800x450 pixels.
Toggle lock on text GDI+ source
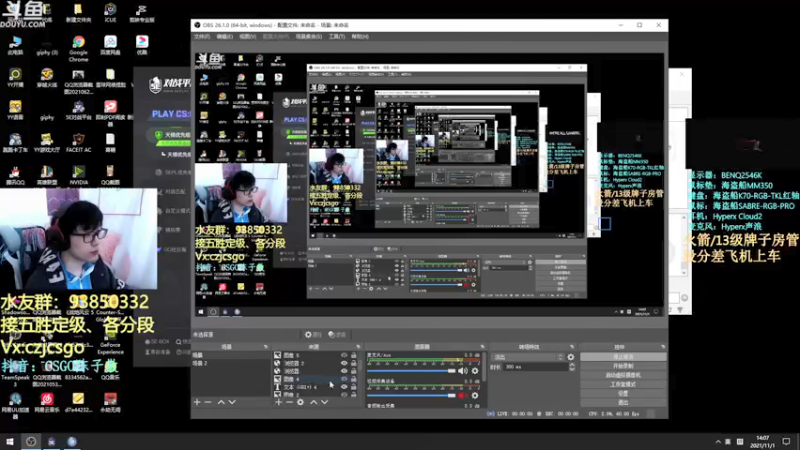pyautogui.click(x=354, y=387)
